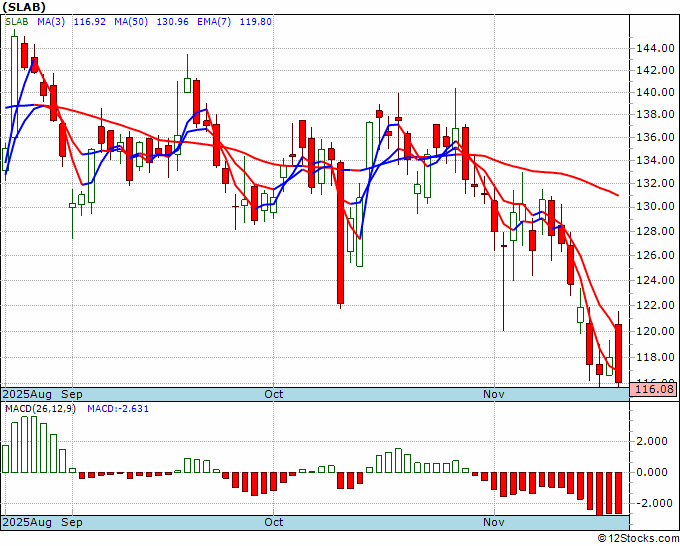Click Nov on the MACD axis
Screen dimensions: 680x546
point(494,522)
